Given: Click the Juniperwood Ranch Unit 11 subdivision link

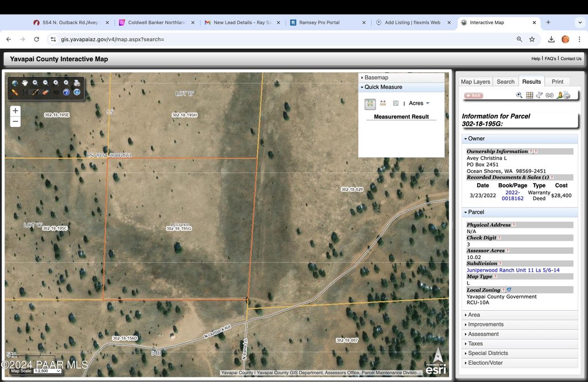Looking at the screenshot, I should [513, 270].
